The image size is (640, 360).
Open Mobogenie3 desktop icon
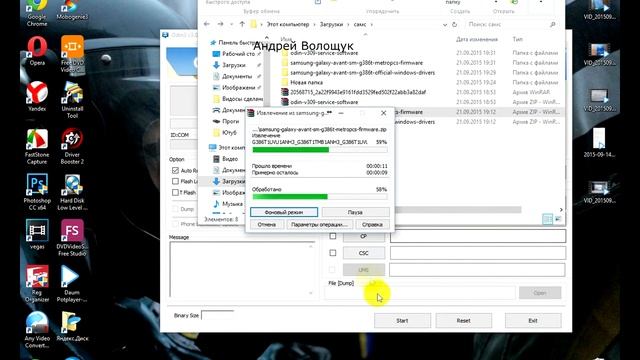click(72, 11)
